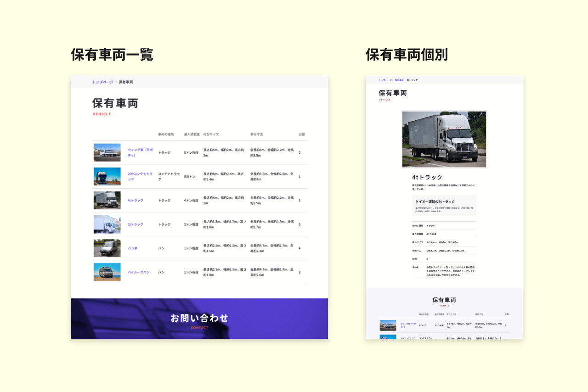
Task: Click the 4tトラック heading below the photo
Action: 427,177
